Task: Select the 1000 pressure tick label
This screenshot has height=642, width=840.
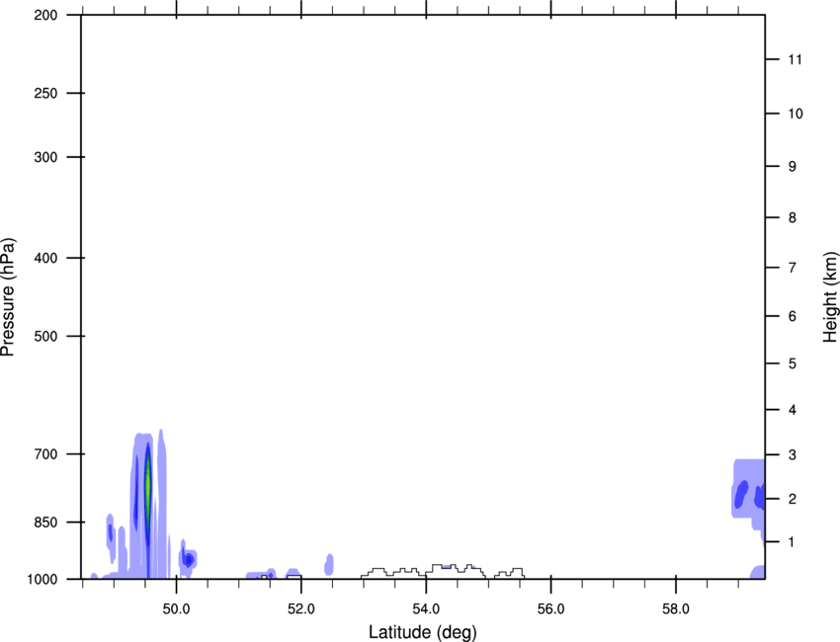Action: (42, 580)
